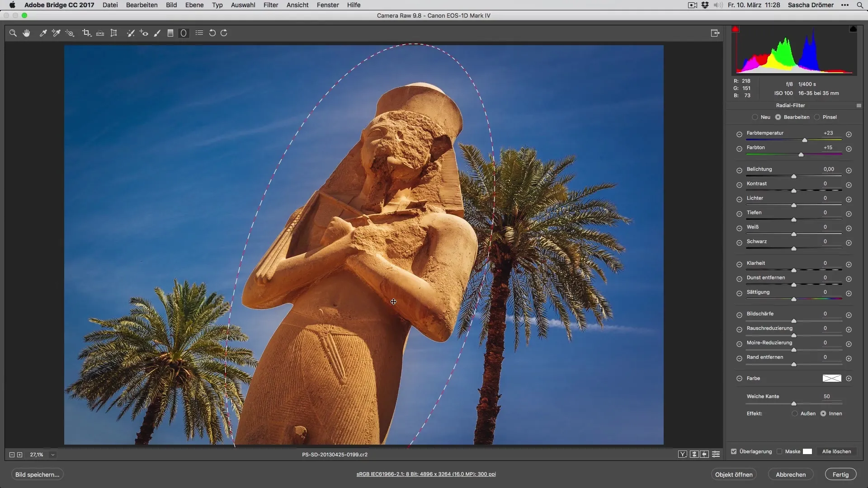
Task: Click the Farbtemperatur slider handle
Action: 805,141
